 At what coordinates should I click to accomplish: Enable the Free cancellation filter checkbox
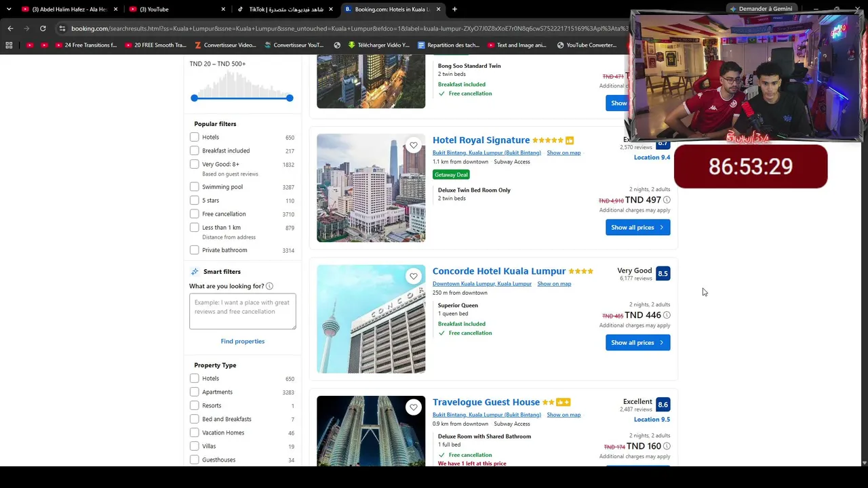(x=195, y=214)
